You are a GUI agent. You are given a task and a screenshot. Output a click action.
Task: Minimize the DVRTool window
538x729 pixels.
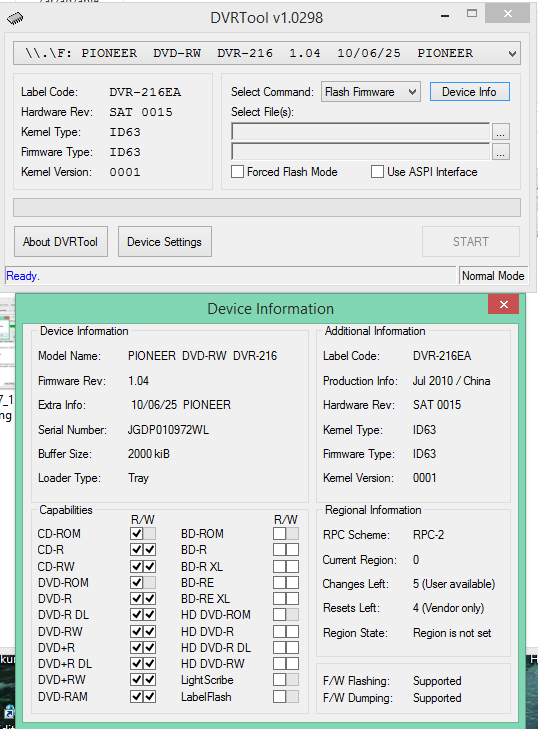(x=445, y=16)
